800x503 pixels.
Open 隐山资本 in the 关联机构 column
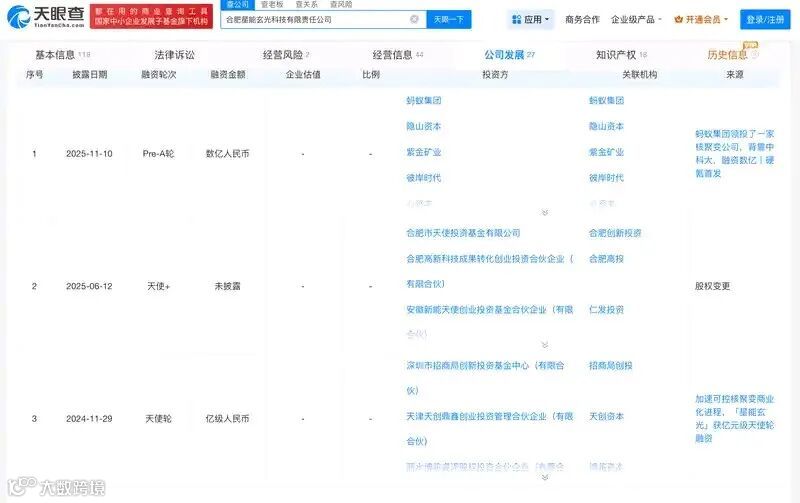pyautogui.click(x=606, y=126)
